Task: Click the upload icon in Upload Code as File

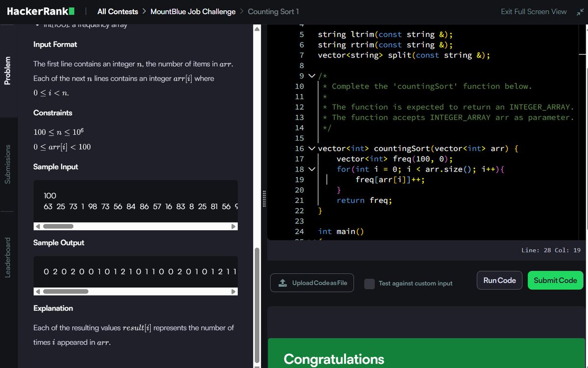Action: 283,283
